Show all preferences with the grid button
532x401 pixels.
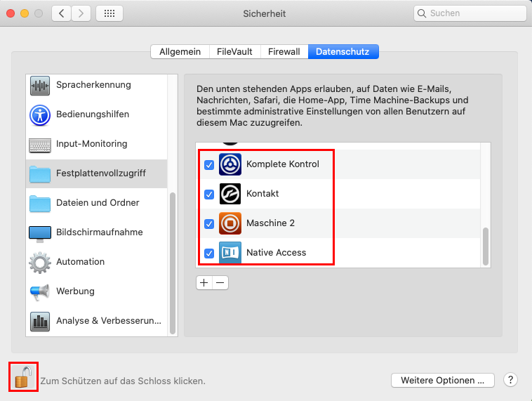[109, 13]
